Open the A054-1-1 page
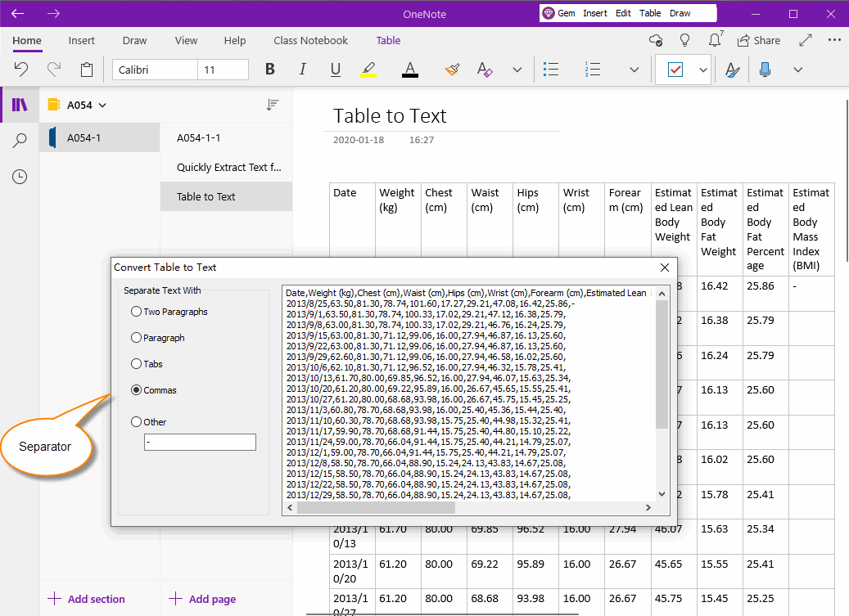This screenshot has width=849, height=616. pos(226,137)
